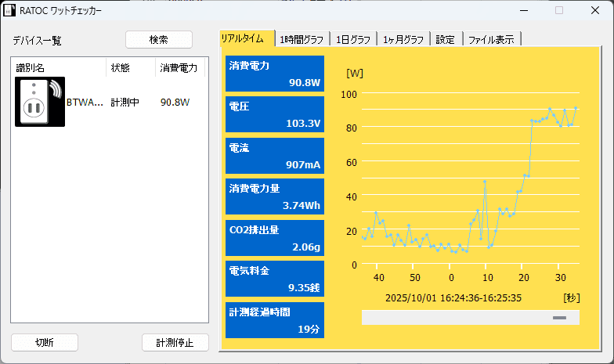
Task: Click the RATOC app icon in title bar
Action: tap(9, 11)
